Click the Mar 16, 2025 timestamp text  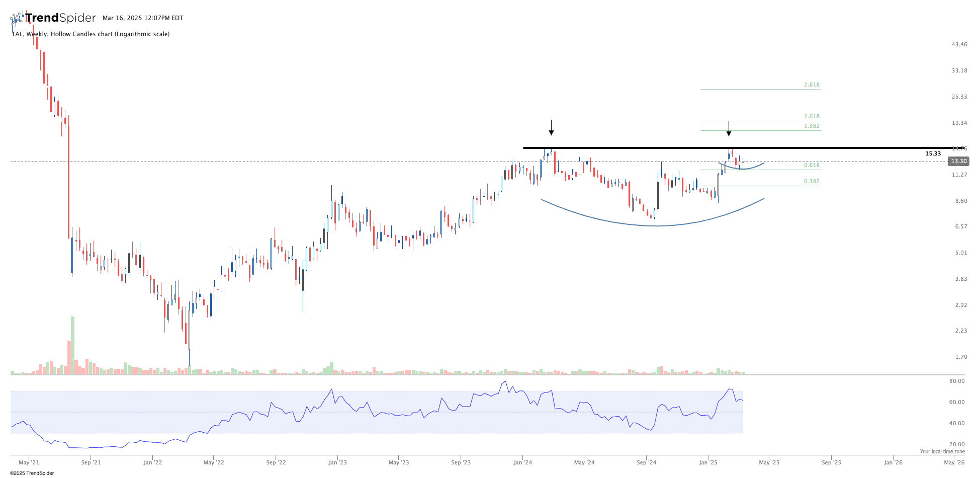coord(143,18)
